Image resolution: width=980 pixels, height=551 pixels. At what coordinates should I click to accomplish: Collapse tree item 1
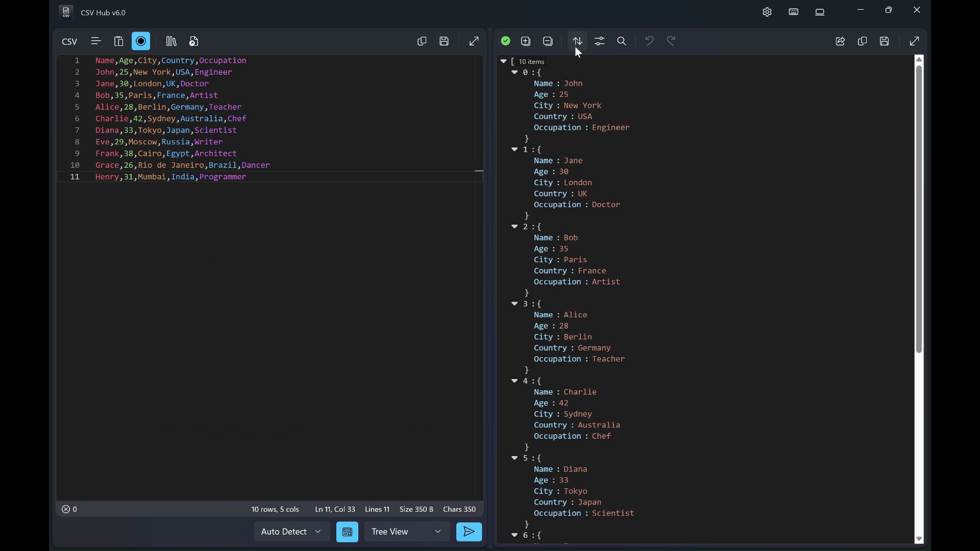pos(516,150)
